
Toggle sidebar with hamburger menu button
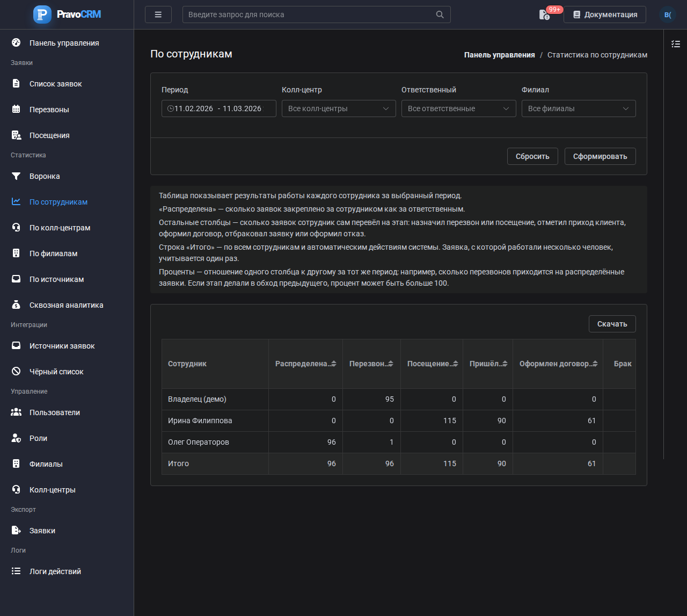[158, 15]
